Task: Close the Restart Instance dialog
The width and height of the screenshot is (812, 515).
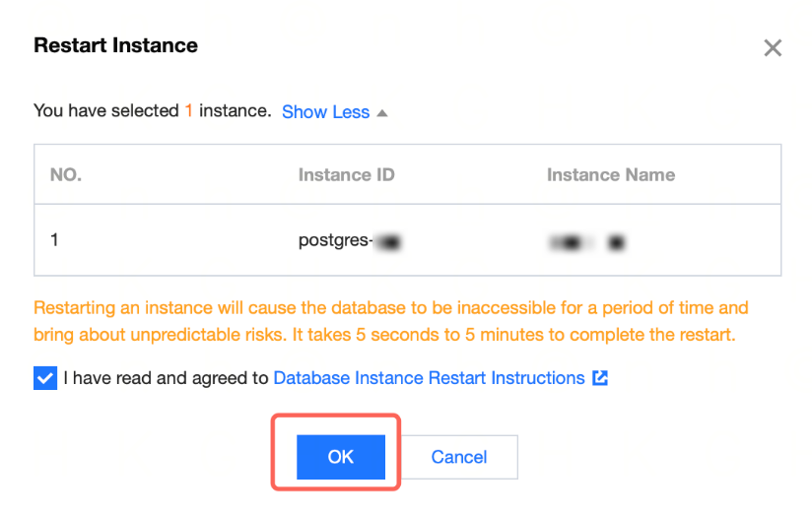Action: pos(773,48)
